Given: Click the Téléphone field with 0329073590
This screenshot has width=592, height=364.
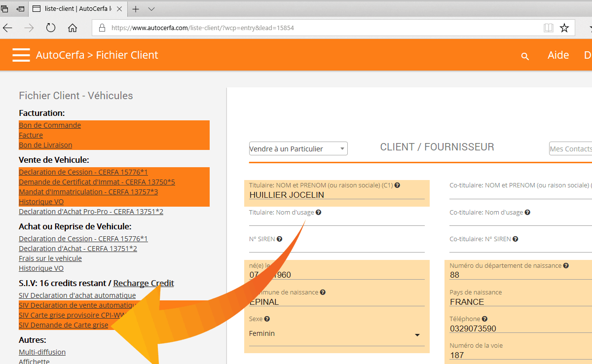Looking at the screenshot, I should pyautogui.click(x=518, y=328).
